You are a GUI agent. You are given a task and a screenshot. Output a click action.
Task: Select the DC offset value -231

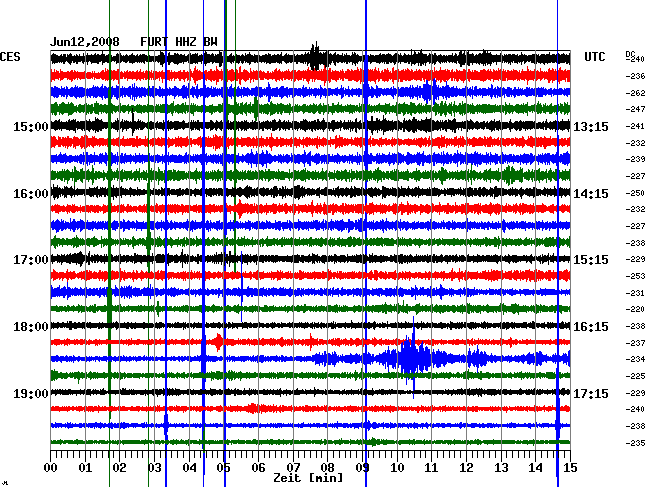[x=635, y=293]
